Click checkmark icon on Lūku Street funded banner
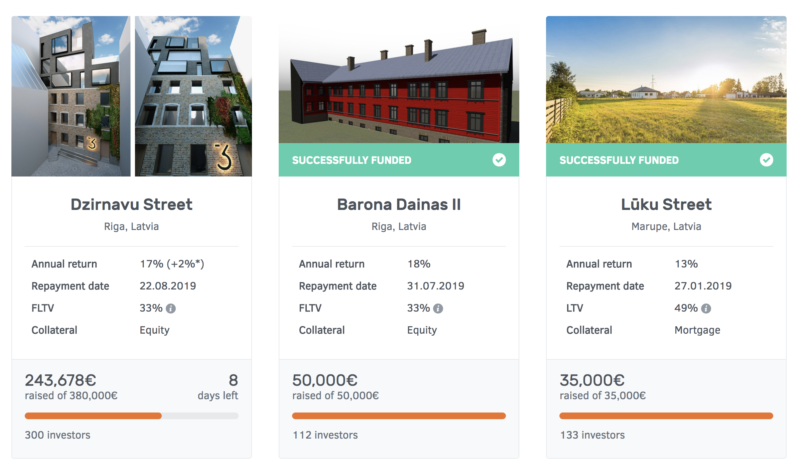Viewport: 800px width, 466px height. pos(766,160)
